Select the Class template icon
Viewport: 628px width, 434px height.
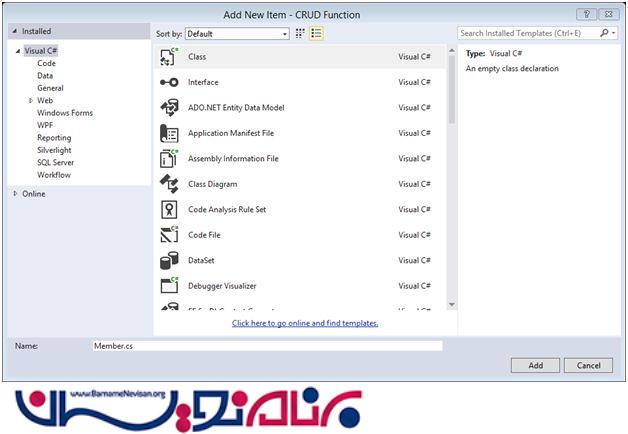pyautogui.click(x=169, y=58)
